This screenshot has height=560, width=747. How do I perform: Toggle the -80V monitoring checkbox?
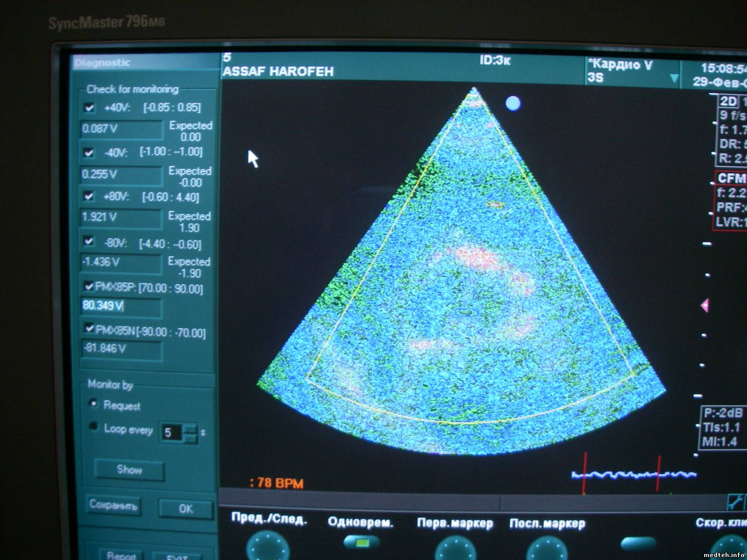(x=89, y=241)
